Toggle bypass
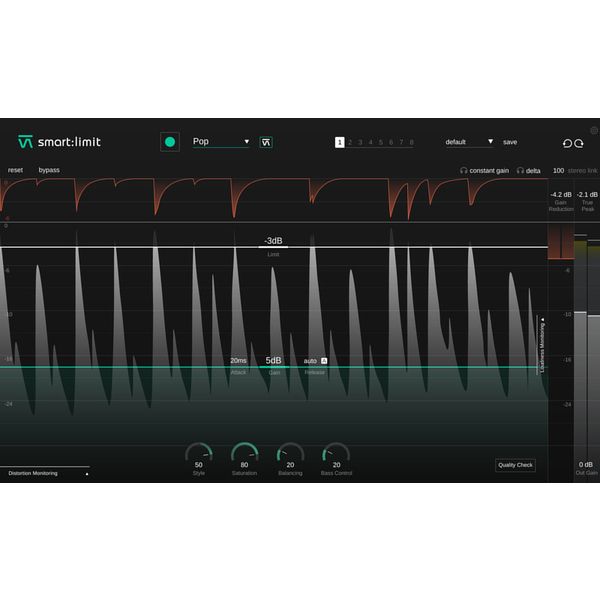Screen dimensions: 600x600 [x=49, y=170]
